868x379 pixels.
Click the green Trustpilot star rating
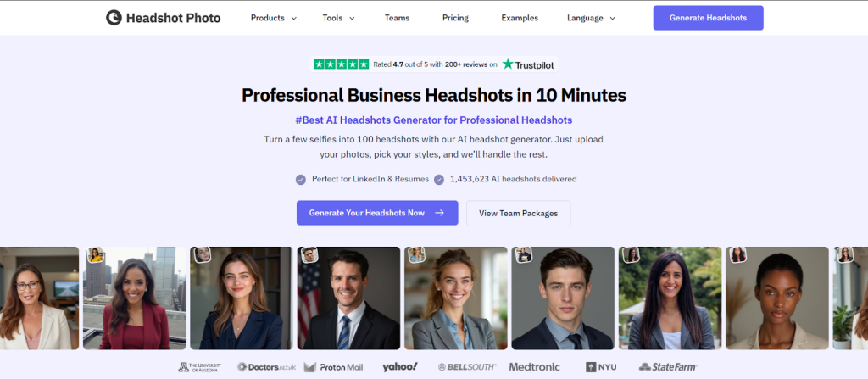click(342, 64)
